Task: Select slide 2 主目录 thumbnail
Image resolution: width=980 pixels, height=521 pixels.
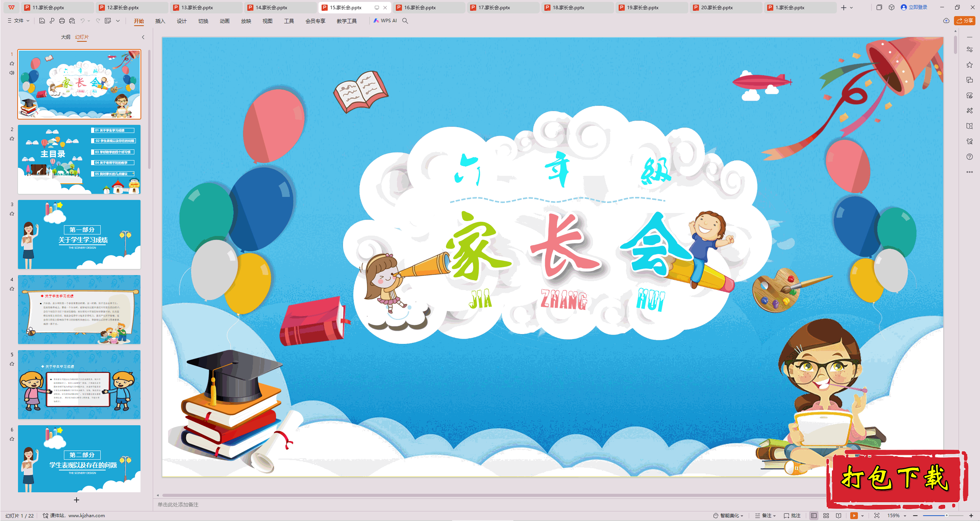Action: coord(79,159)
